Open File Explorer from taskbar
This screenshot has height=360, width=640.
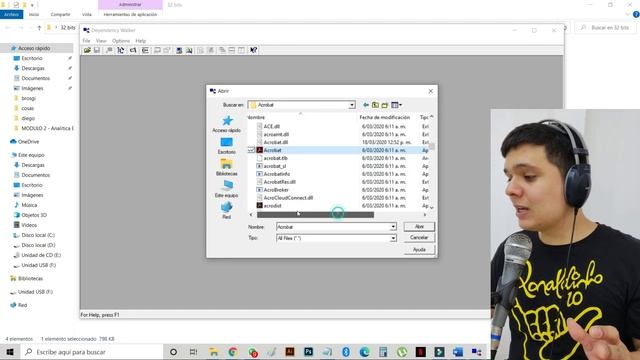pos(213,352)
